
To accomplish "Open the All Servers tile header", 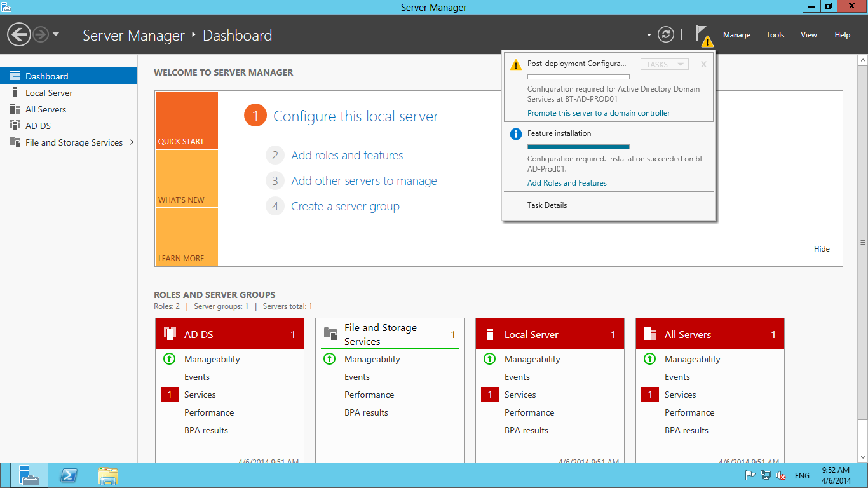I will coord(710,334).
